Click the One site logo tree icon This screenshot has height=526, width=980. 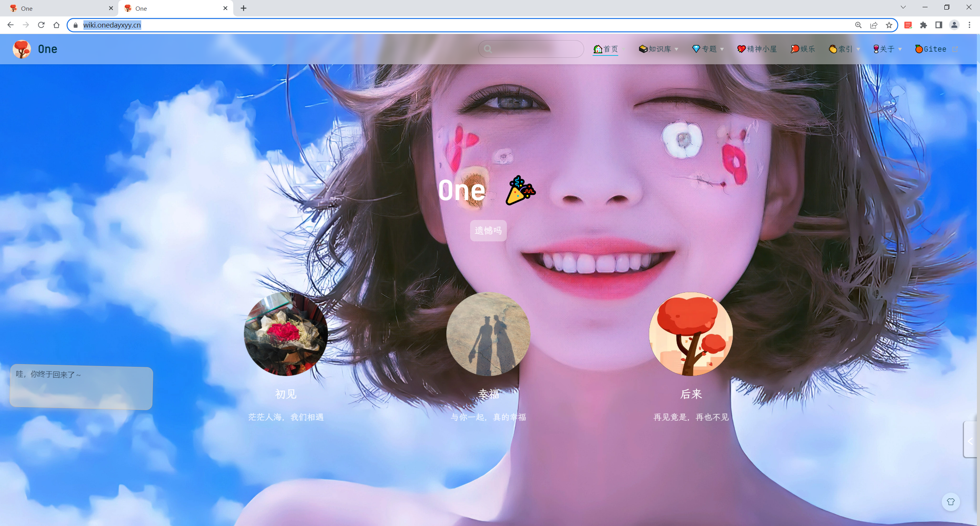pyautogui.click(x=22, y=49)
